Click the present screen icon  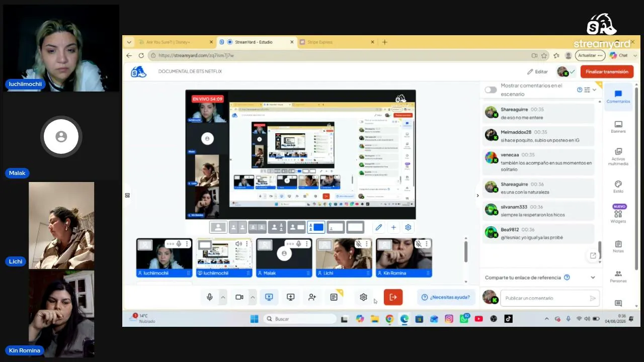(x=290, y=297)
